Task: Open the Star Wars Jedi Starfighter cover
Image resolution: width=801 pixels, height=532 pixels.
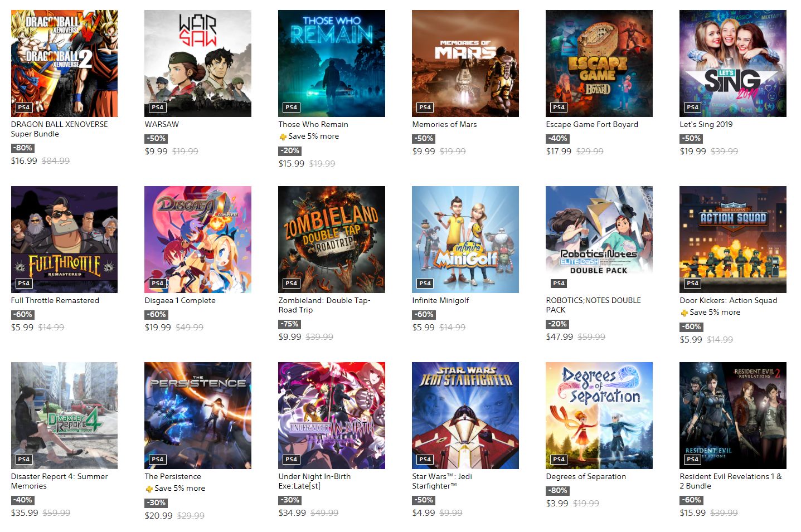Action: coord(465,416)
